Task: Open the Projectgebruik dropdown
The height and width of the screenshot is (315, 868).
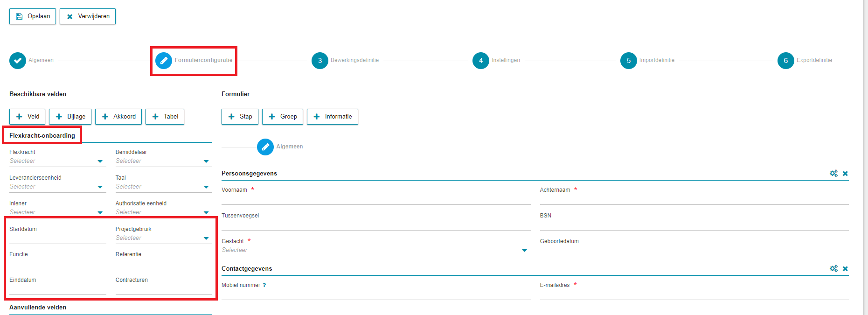Action: click(x=206, y=238)
